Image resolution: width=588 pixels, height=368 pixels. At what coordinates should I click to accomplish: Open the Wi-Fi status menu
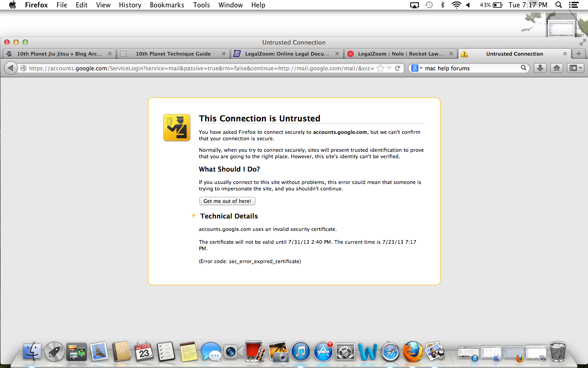click(456, 5)
